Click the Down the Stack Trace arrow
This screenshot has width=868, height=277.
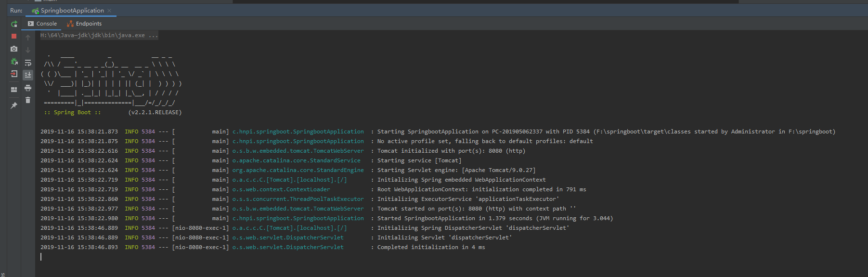tap(28, 50)
